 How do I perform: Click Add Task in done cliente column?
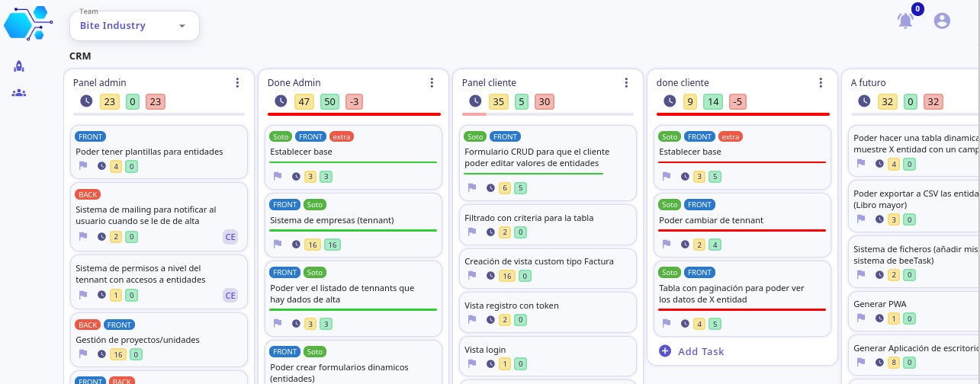tap(701, 351)
